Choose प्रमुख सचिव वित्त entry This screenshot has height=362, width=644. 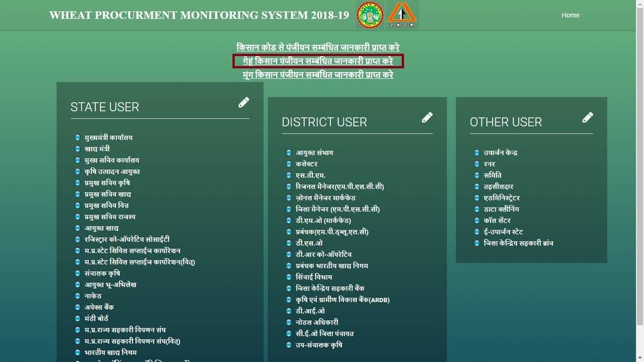coord(106,205)
